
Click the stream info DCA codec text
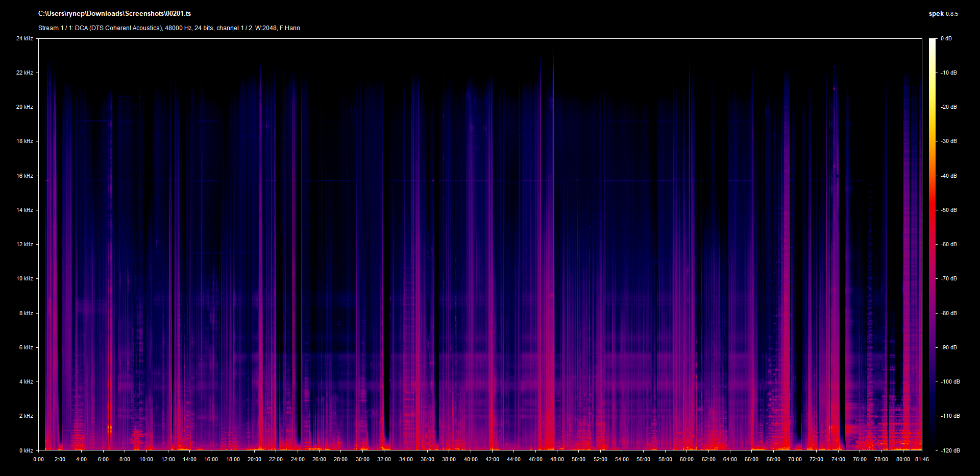point(169,28)
